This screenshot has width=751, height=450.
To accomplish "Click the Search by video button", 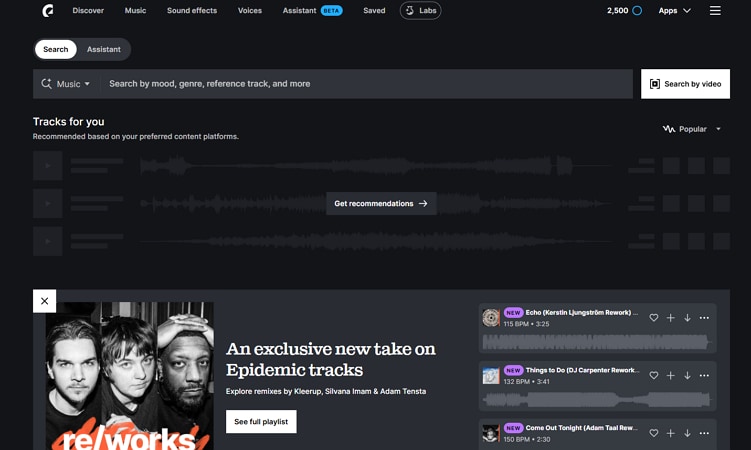I will click(x=685, y=84).
